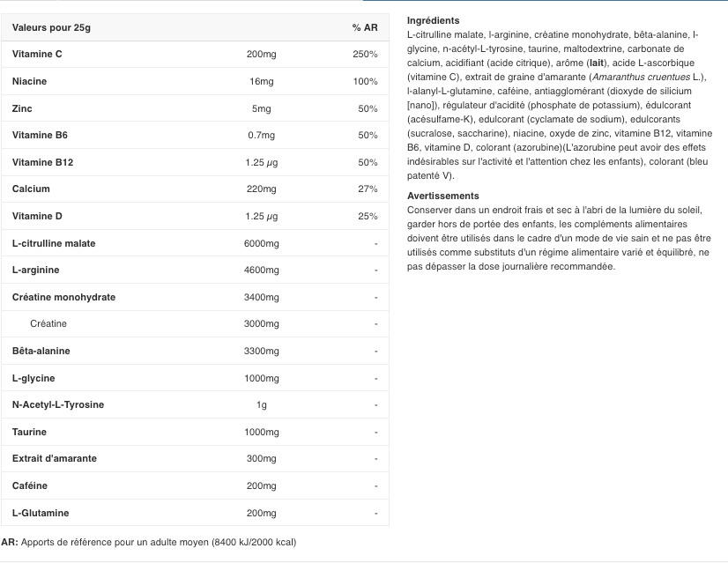Click the L-Glutamine row label
The height and width of the screenshot is (563, 728).
[41, 513]
